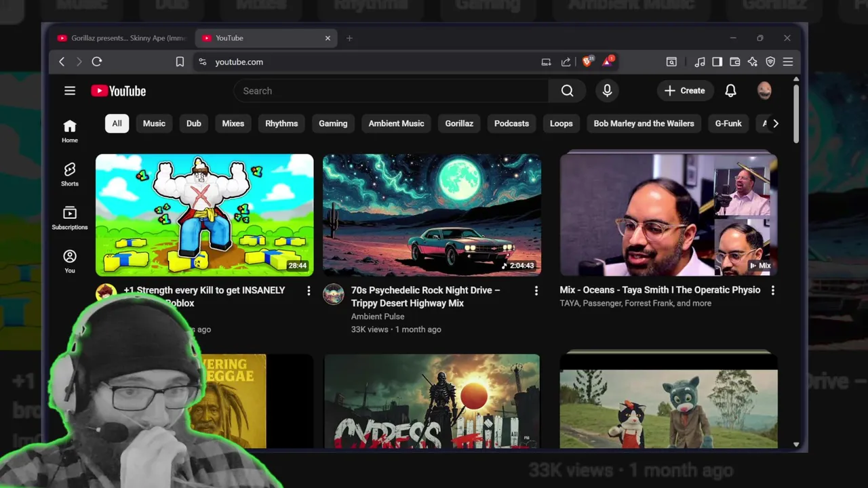Open the Ambient Pulse channel name link
This screenshot has height=488, width=868.
point(378,317)
